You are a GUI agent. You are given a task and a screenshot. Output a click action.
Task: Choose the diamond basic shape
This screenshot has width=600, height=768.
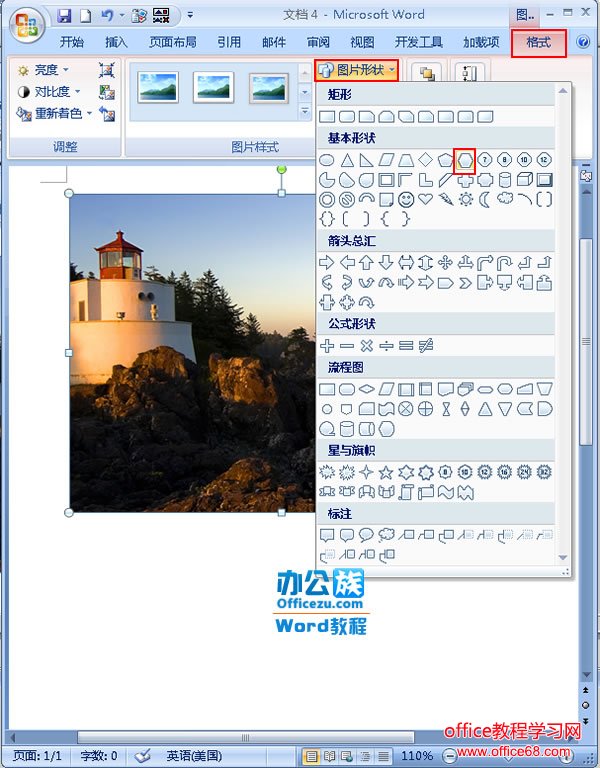pyautogui.click(x=426, y=160)
